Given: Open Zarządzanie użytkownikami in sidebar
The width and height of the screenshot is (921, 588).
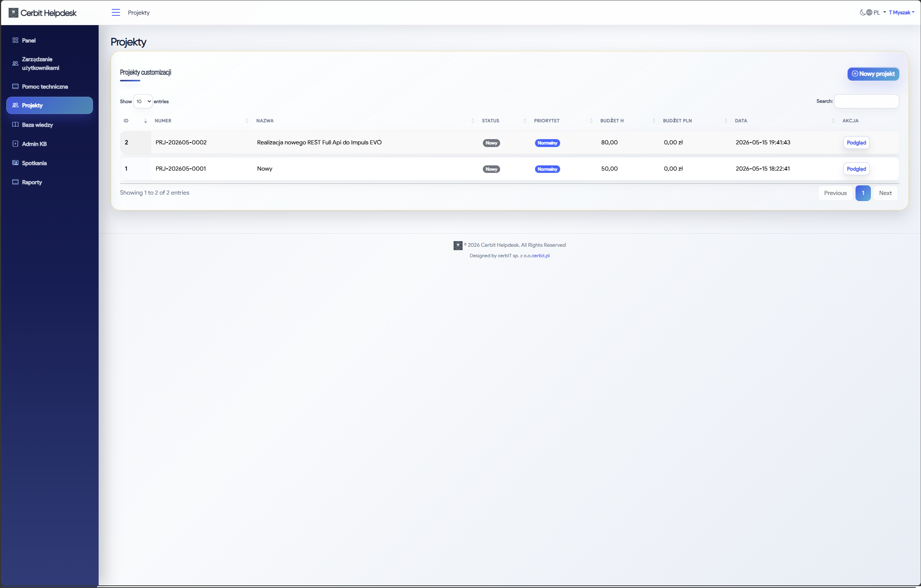Looking at the screenshot, I should tap(50, 63).
